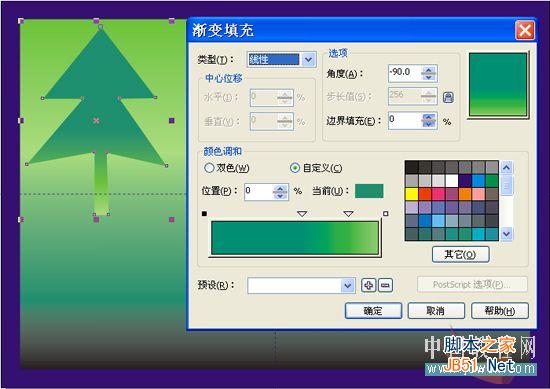Select the end white square gradient node
Image resolution: width=550 pixels, height=389 pixels.
(385, 214)
